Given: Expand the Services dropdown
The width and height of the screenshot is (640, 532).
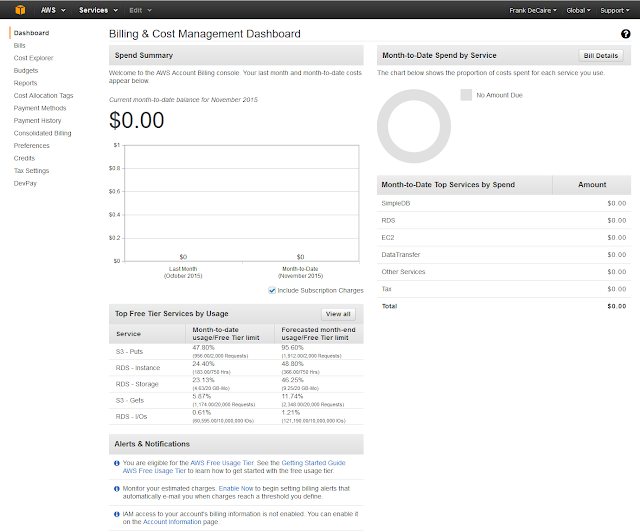Looking at the screenshot, I should click(x=98, y=10).
